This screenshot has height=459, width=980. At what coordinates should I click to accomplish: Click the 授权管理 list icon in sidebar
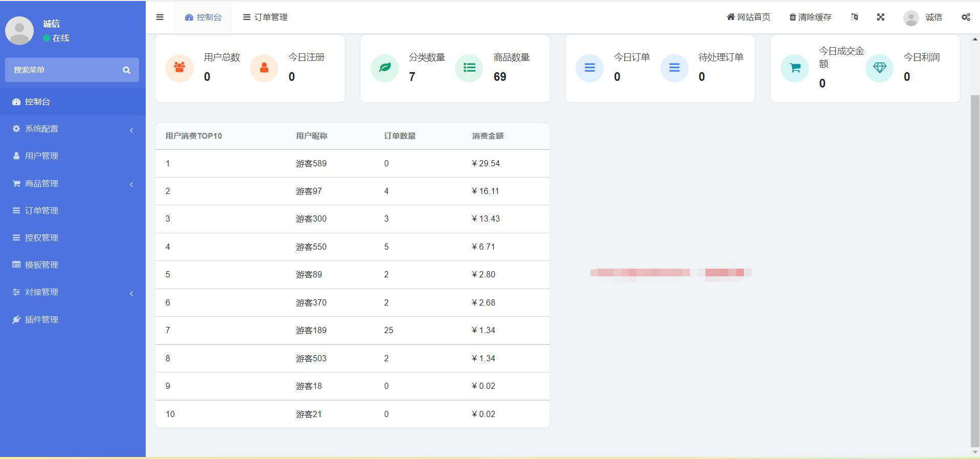point(16,237)
